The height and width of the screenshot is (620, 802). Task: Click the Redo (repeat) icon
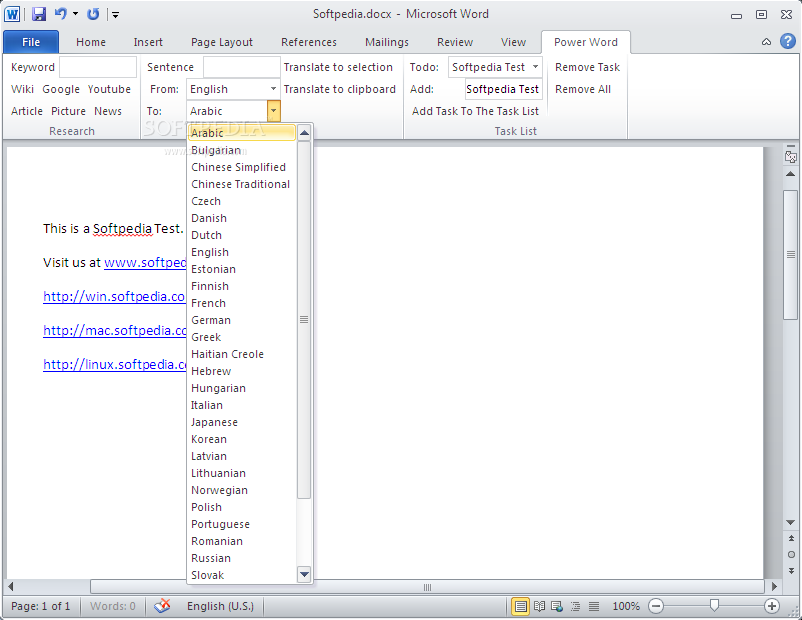[93, 14]
